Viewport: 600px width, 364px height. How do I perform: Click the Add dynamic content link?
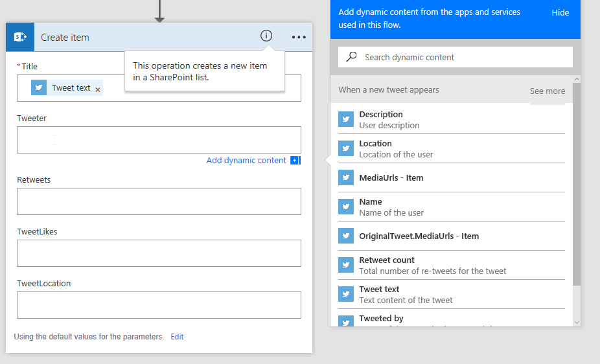click(246, 161)
